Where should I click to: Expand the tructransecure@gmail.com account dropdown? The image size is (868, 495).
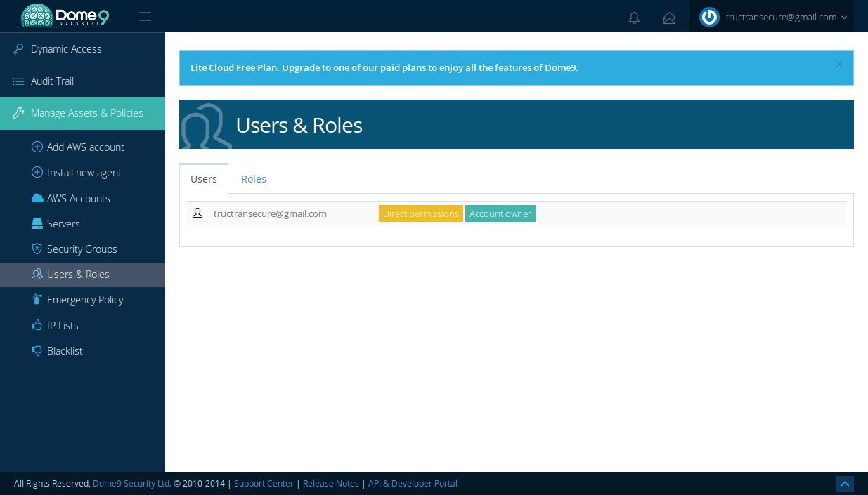[x=786, y=18]
